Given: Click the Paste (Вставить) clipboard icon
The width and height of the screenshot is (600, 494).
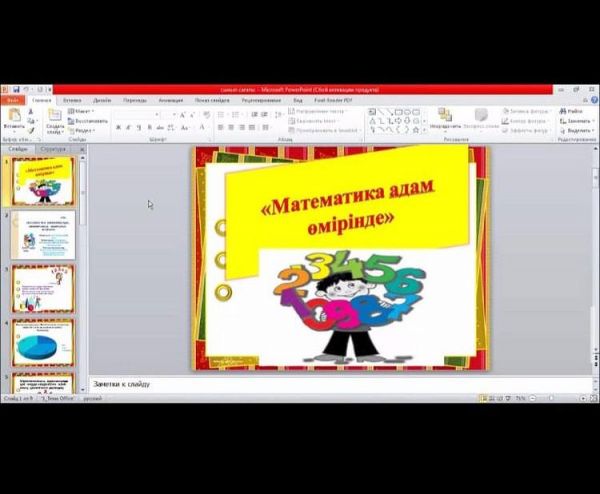Looking at the screenshot, I should (14, 117).
